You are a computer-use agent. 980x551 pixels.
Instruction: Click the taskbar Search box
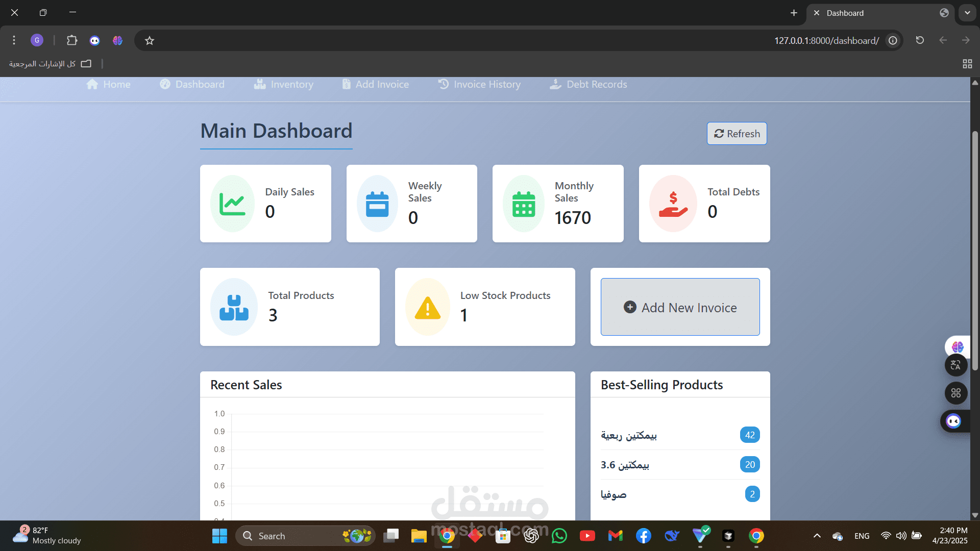click(x=305, y=536)
